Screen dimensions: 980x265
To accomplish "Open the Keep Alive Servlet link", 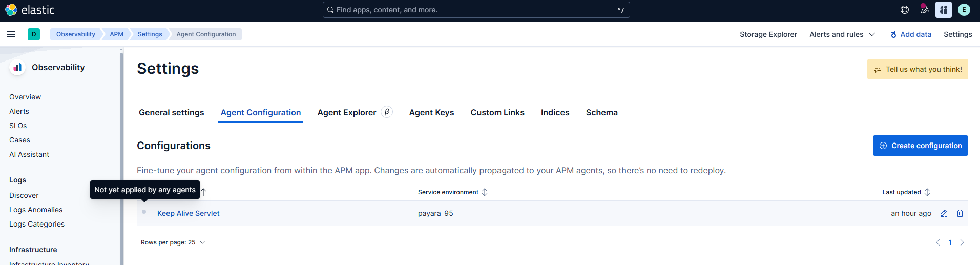I will (188, 213).
